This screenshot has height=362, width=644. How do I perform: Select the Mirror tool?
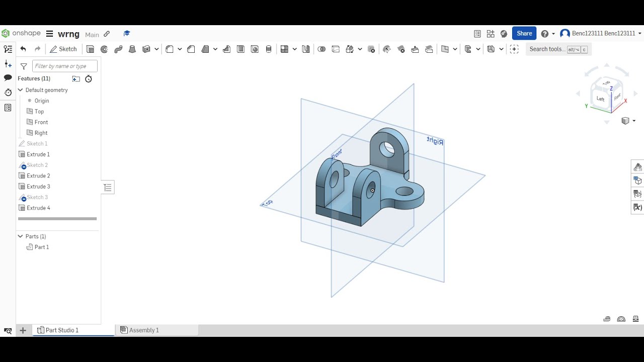306,49
